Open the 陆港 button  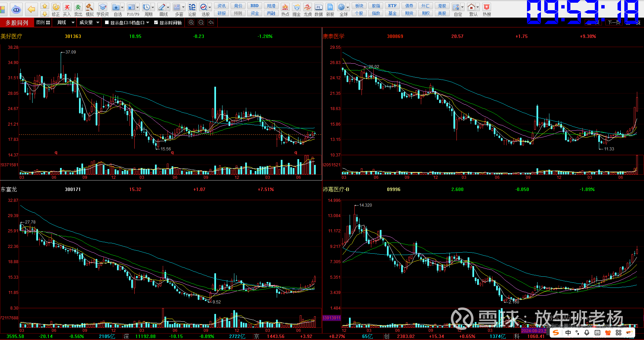(x=271, y=6)
